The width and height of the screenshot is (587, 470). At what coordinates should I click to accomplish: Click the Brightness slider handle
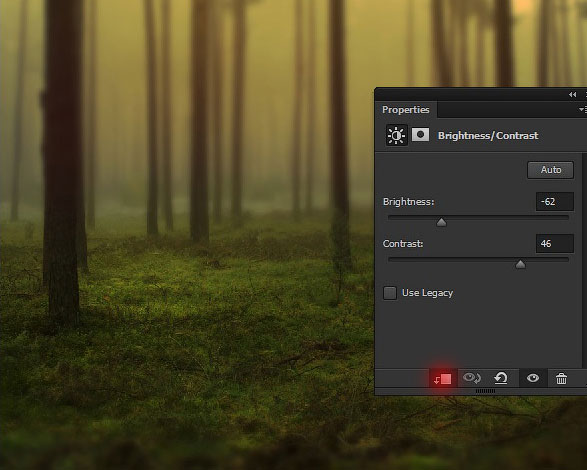pos(441,222)
